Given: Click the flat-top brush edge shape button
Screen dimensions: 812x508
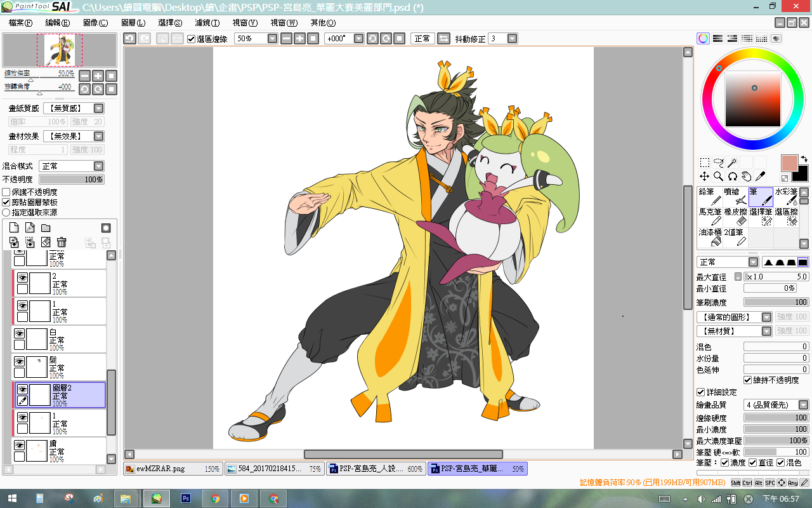Looking at the screenshot, I should pyautogui.click(x=803, y=262).
